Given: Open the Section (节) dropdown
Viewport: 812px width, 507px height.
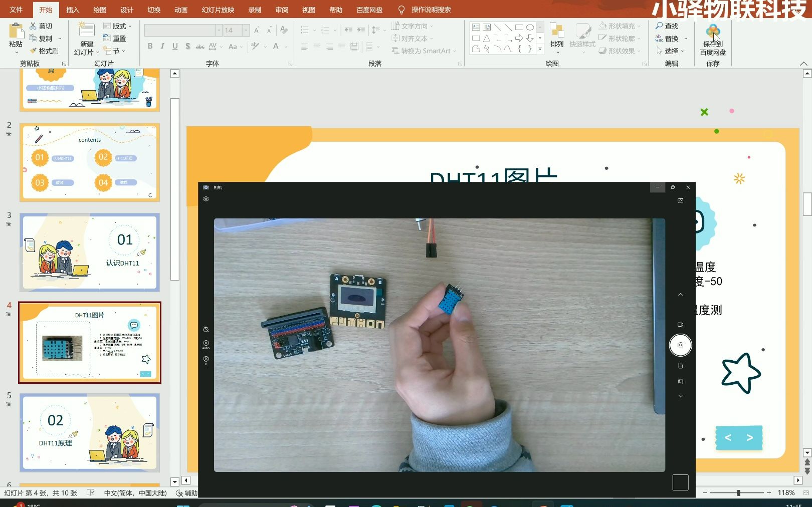Looking at the screenshot, I should (114, 51).
